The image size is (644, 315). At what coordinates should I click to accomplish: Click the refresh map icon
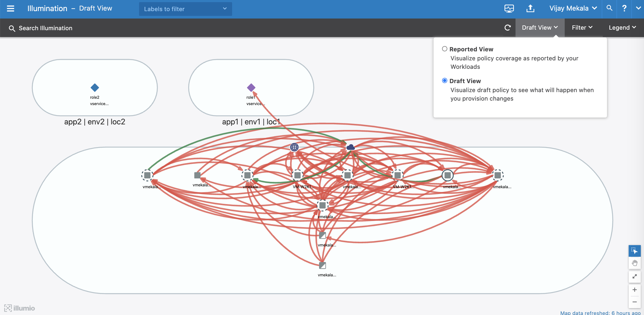(507, 28)
